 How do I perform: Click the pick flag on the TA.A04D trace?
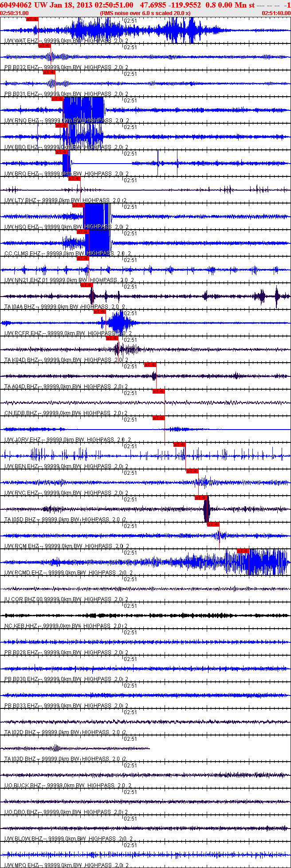[150, 365]
